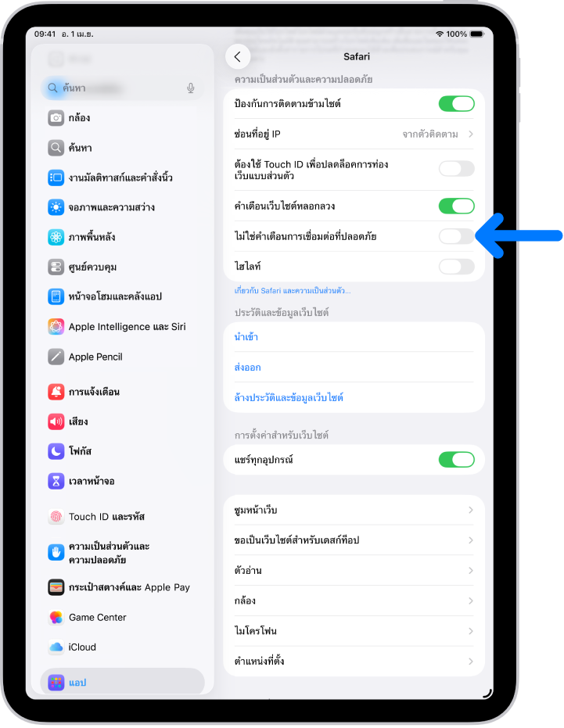The width and height of the screenshot is (564, 728).
Task: Select แอป (Apps) item in sidebar
Action: (x=122, y=683)
